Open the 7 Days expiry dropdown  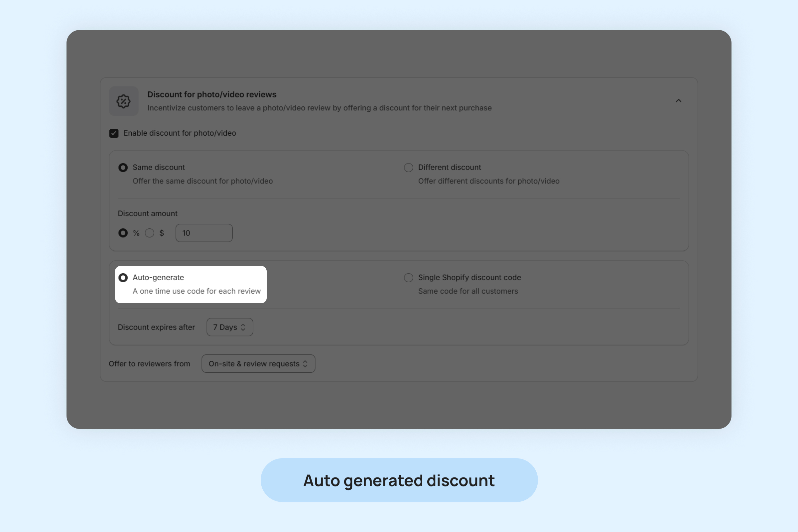[230, 327]
